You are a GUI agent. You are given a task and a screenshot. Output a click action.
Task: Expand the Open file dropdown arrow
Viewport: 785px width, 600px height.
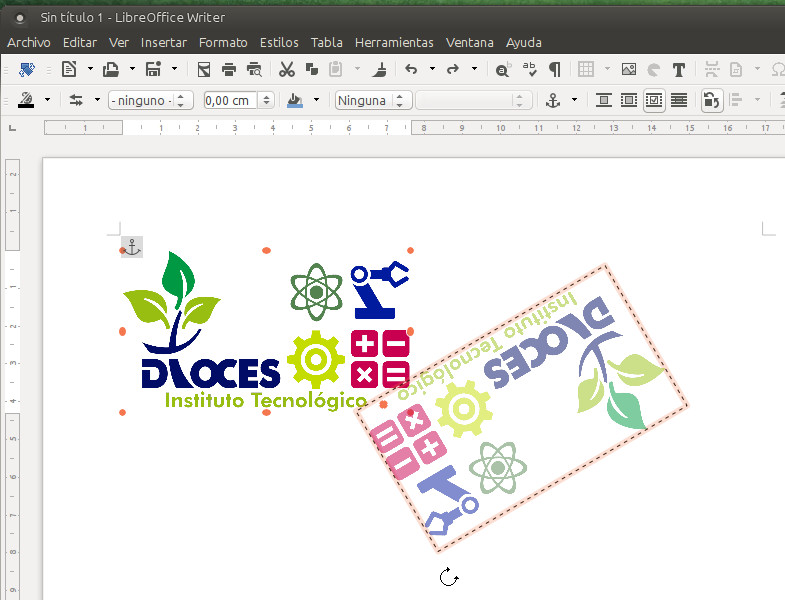pyautogui.click(x=132, y=69)
